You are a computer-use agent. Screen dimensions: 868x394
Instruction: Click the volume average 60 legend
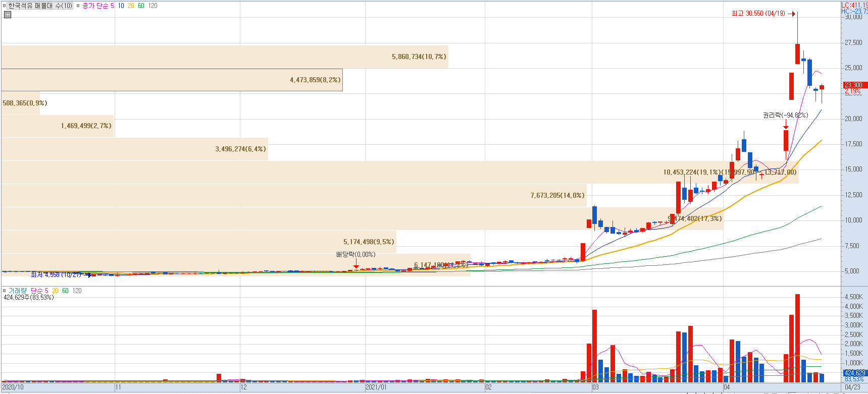coord(66,291)
